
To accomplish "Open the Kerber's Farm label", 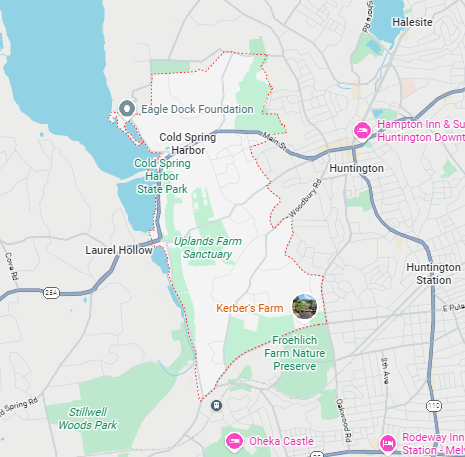I will [250, 308].
